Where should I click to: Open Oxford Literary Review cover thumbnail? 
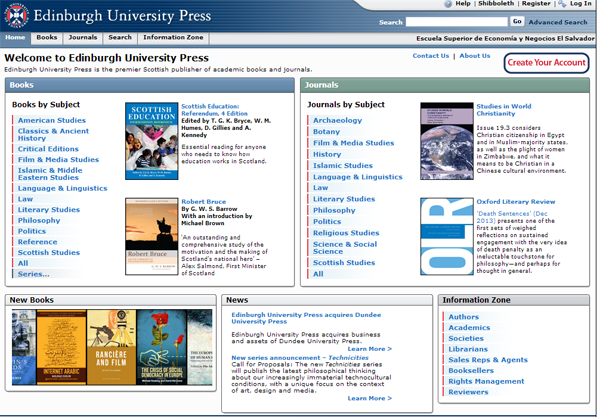(x=447, y=236)
